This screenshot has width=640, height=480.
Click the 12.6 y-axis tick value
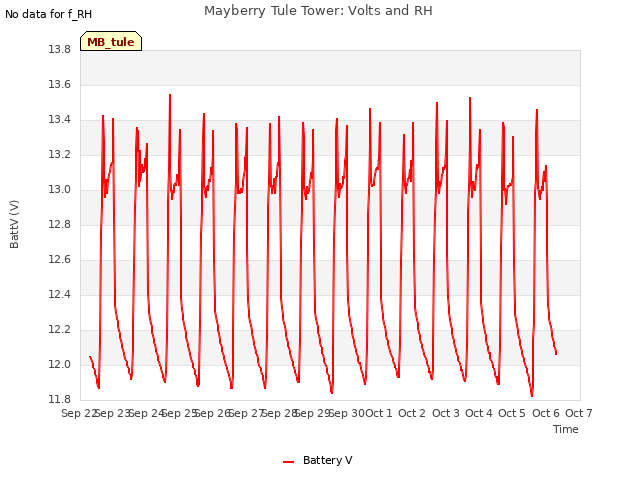pos(60,260)
